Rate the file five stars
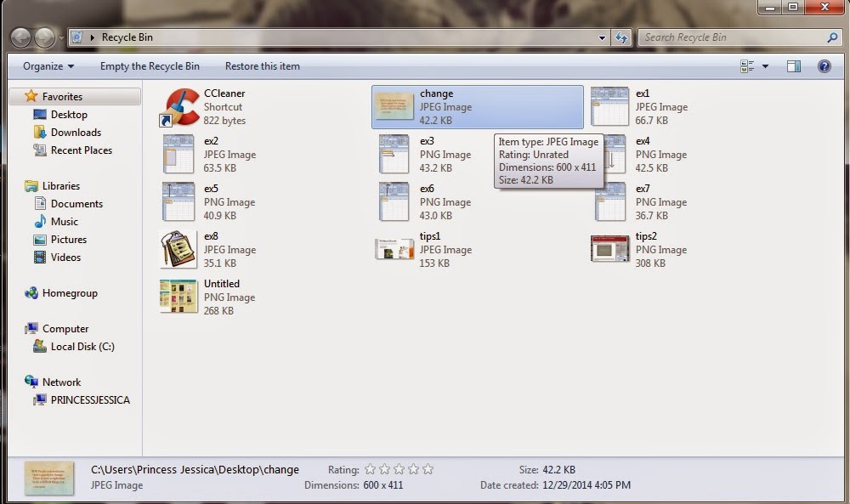The height and width of the screenshot is (504, 850). click(x=428, y=469)
